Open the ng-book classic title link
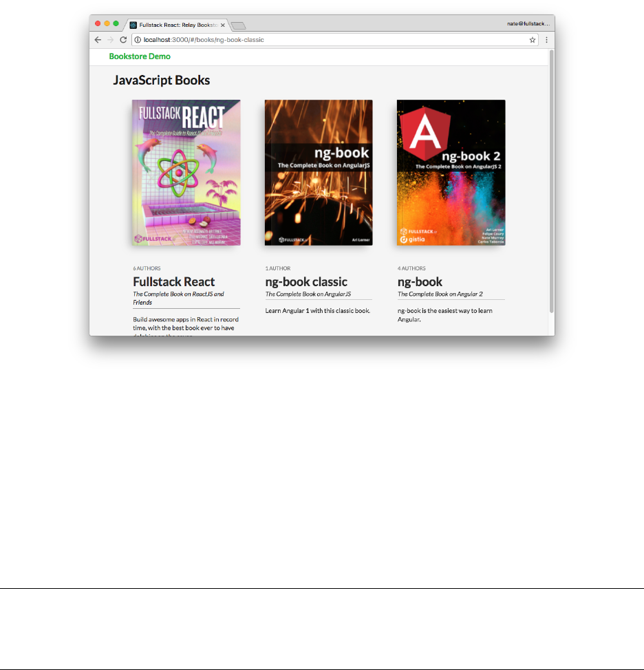This screenshot has height=670, width=644. click(x=306, y=282)
